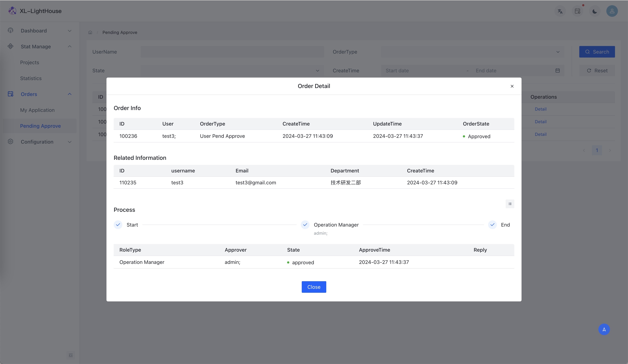The image size is (628, 364).
Task: Click the Pending Approve menu item
Action: (40, 126)
